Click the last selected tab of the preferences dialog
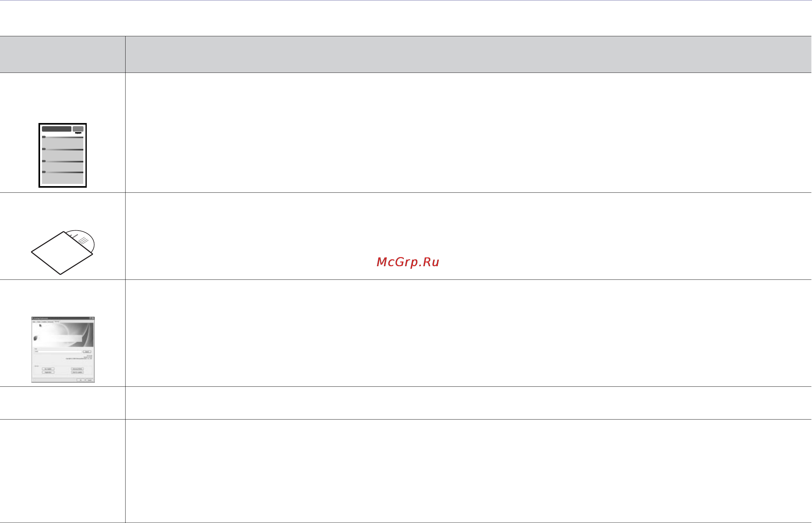 pos(57,322)
